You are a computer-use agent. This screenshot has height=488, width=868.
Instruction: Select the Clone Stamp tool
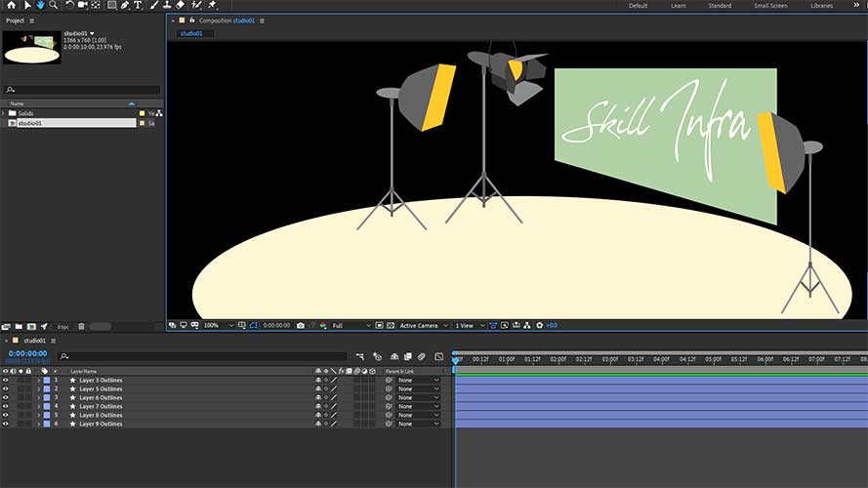(167, 5)
